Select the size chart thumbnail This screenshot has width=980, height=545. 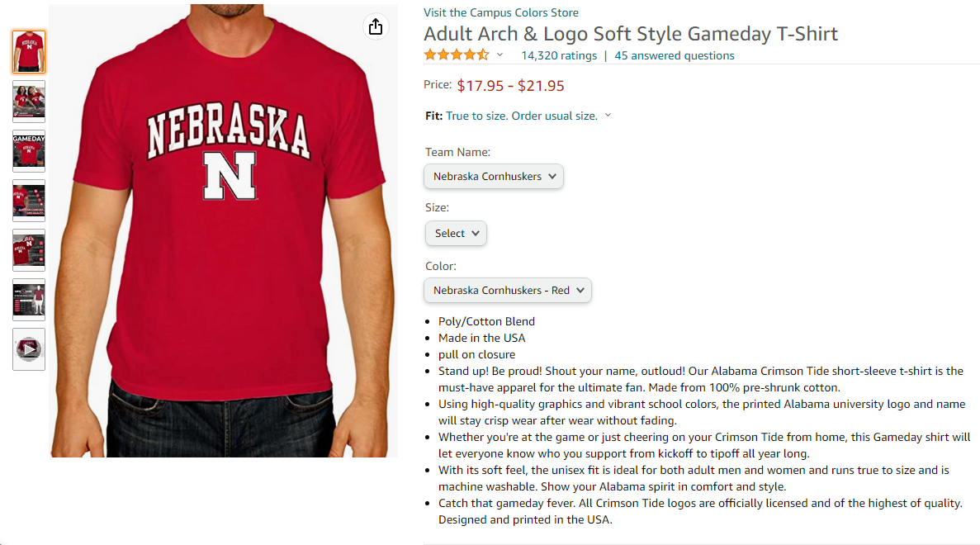(29, 300)
